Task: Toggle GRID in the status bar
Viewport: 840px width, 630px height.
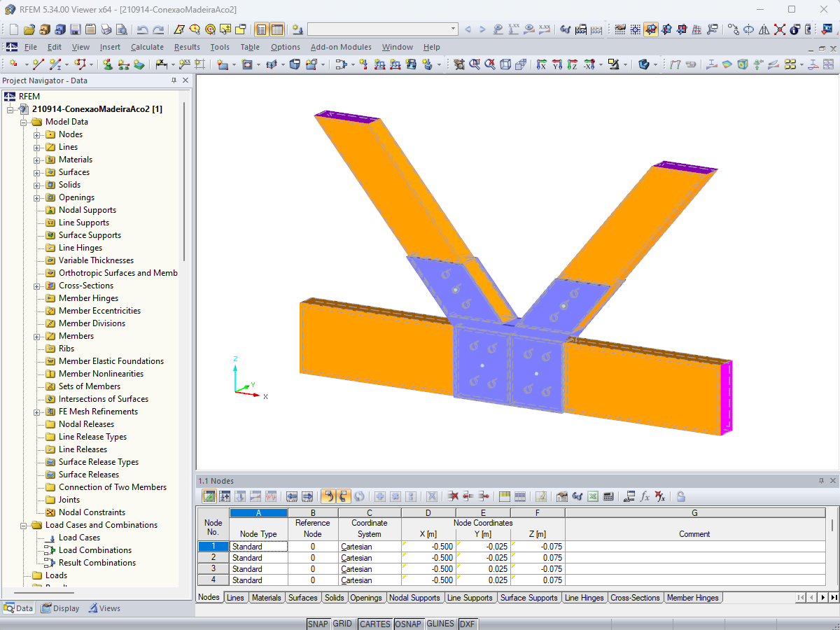Action: click(x=342, y=624)
